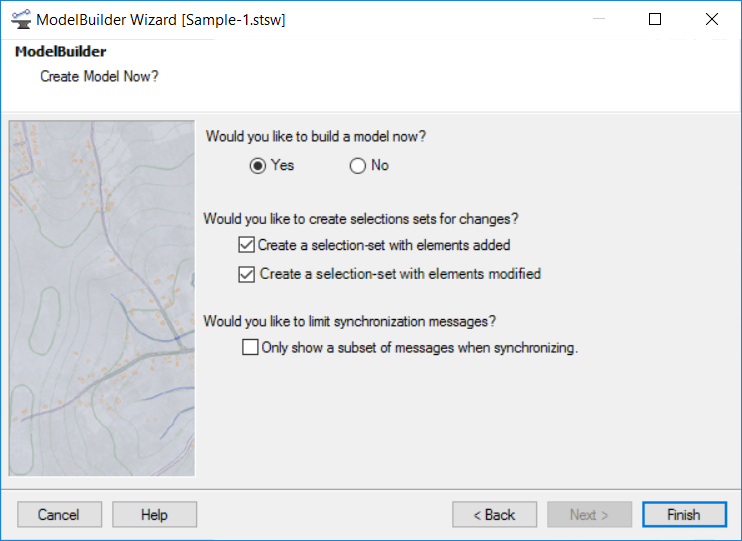Click the build a model now question text

[x=316, y=136]
